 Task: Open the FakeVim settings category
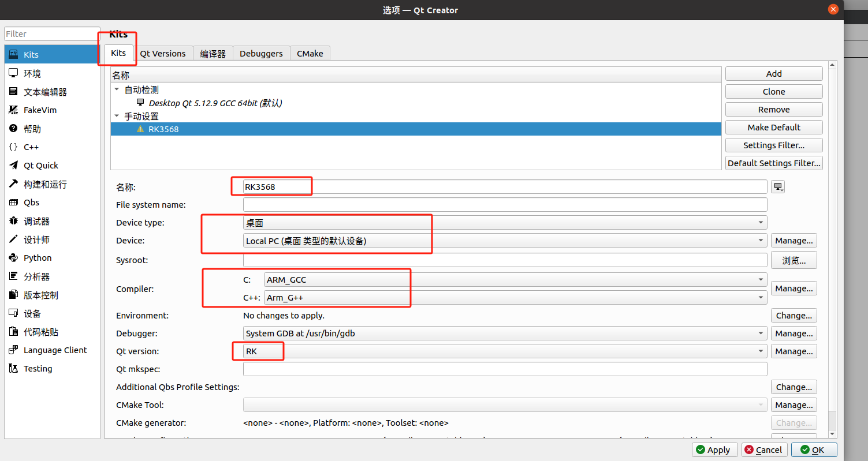[x=40, y=110]
